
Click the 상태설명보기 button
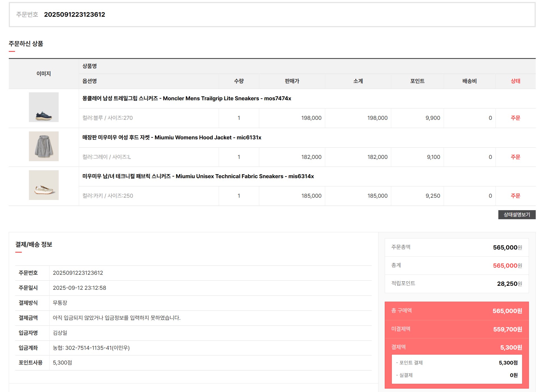516,215
